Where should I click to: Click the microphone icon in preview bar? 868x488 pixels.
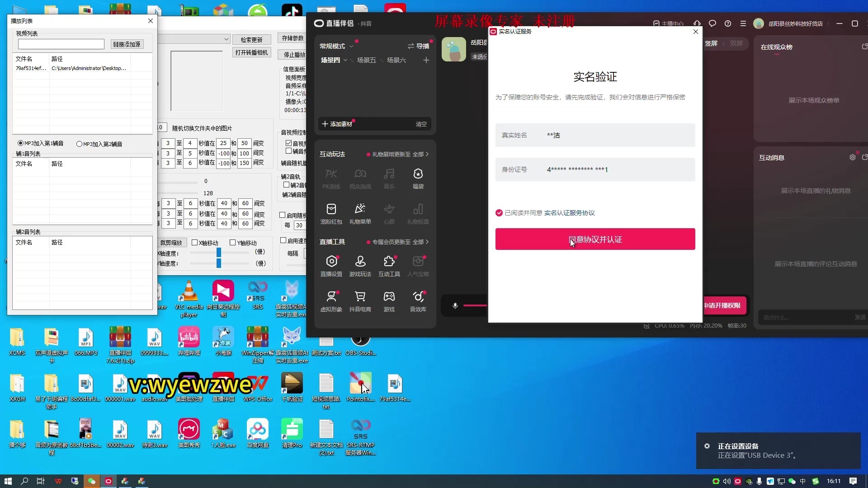[455, 305]
